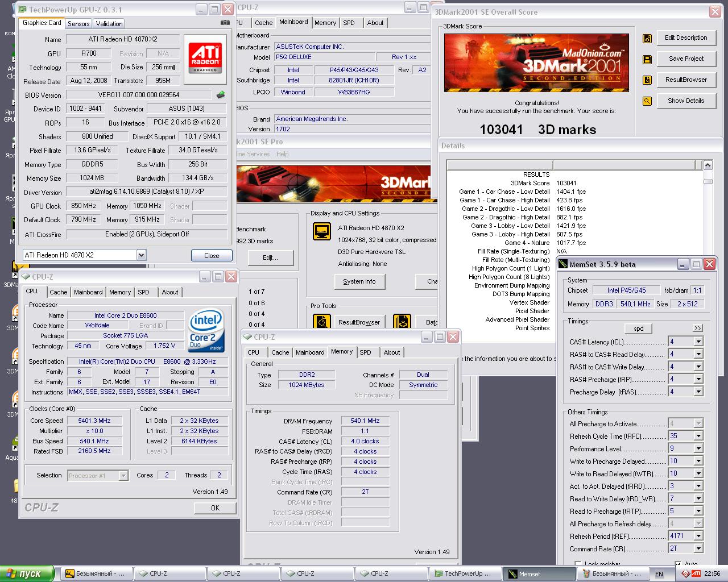Click the Save Project button

(x=686, y=59)
